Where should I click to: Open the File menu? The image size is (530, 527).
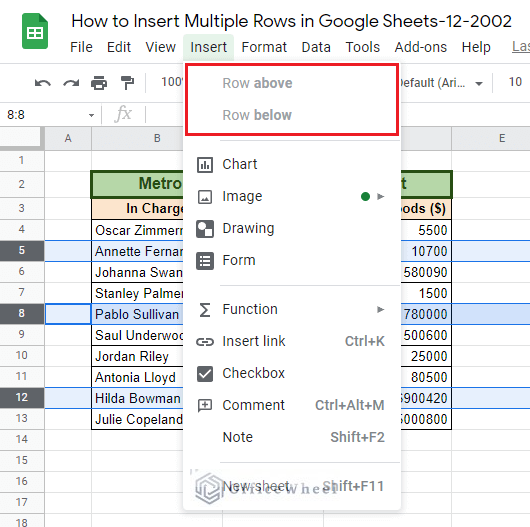tap(81, 47)
